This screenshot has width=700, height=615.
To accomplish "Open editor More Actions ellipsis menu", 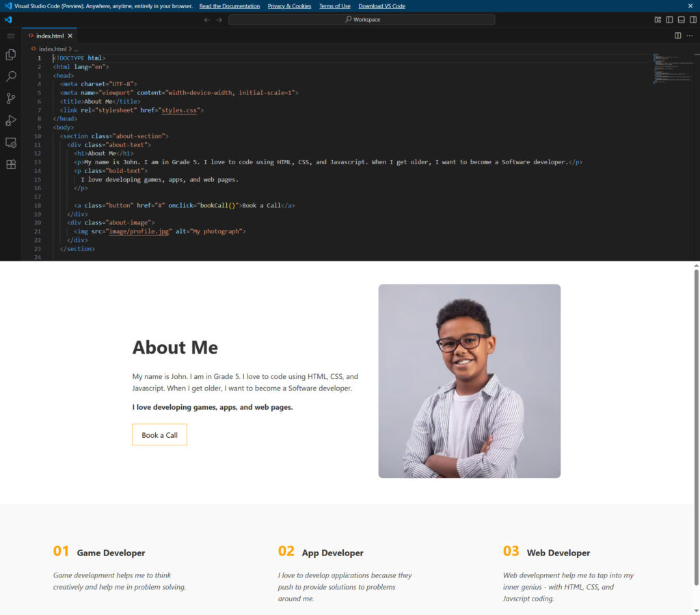I will pos(689,36).
